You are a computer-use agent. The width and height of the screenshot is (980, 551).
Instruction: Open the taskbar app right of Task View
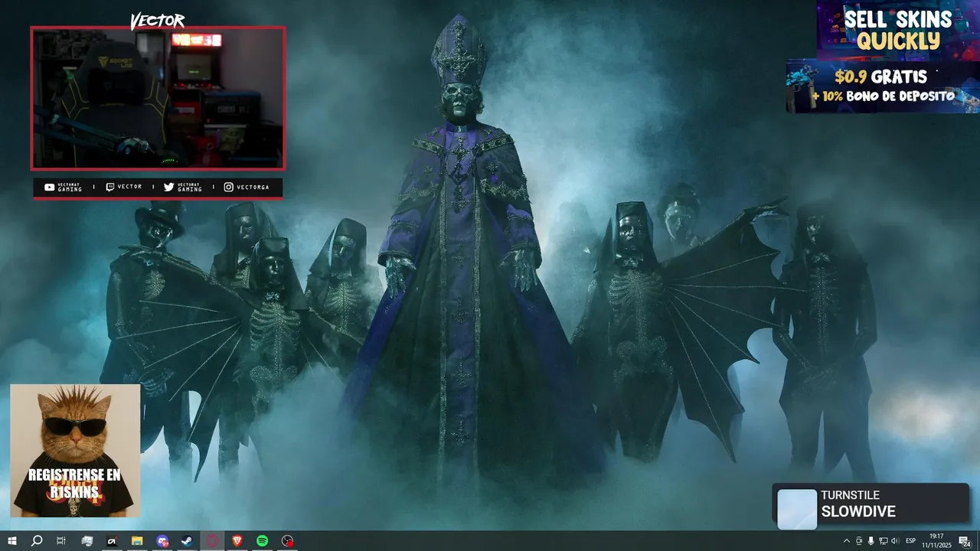point(87,541)
